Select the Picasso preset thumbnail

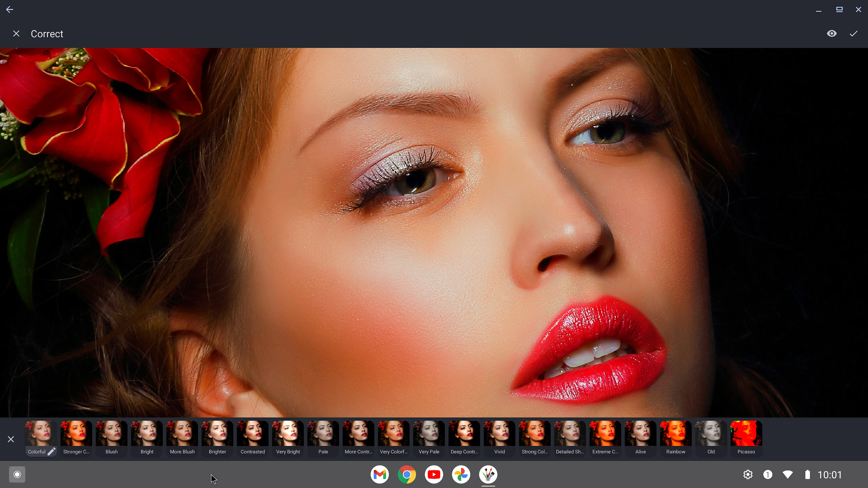[x=746, y=434]
